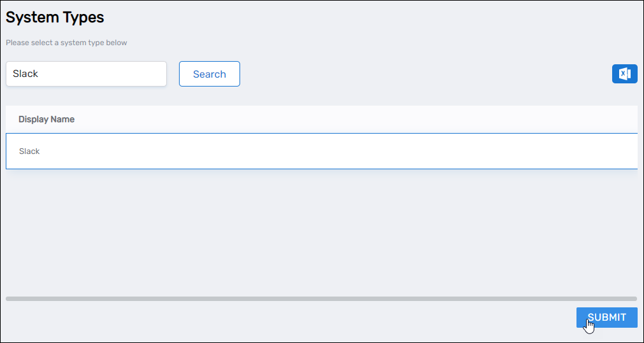This screenshot has width=644, height=343.
Task: Click the Search button
Action: coord(209,74)
